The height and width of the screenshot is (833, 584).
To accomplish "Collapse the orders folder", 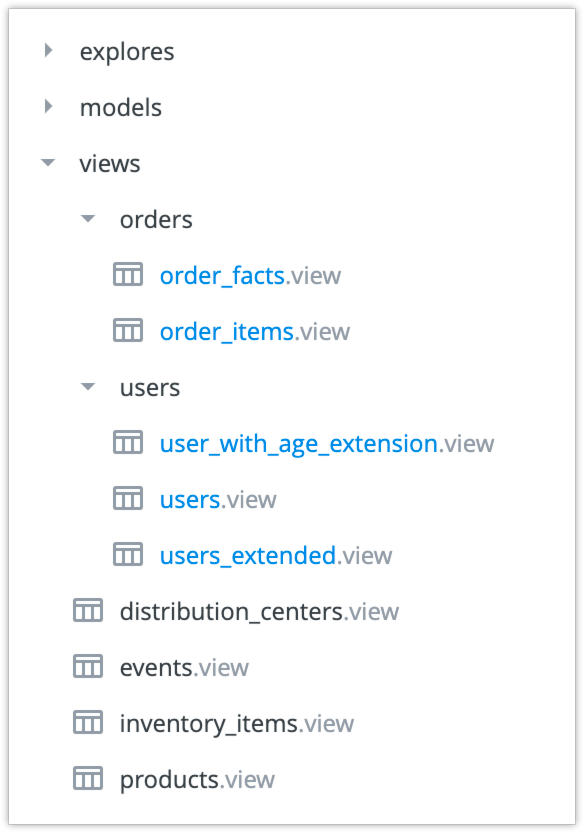I will click(87, 218).
